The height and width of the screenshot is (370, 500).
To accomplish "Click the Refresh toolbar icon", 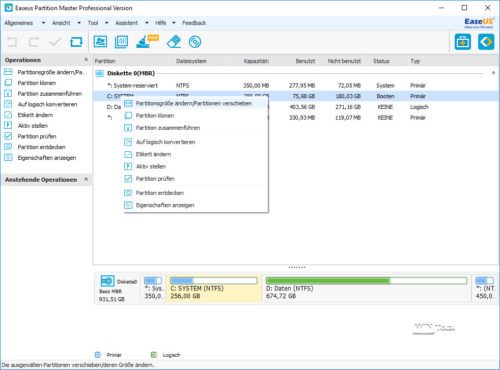I will point(76,42).
